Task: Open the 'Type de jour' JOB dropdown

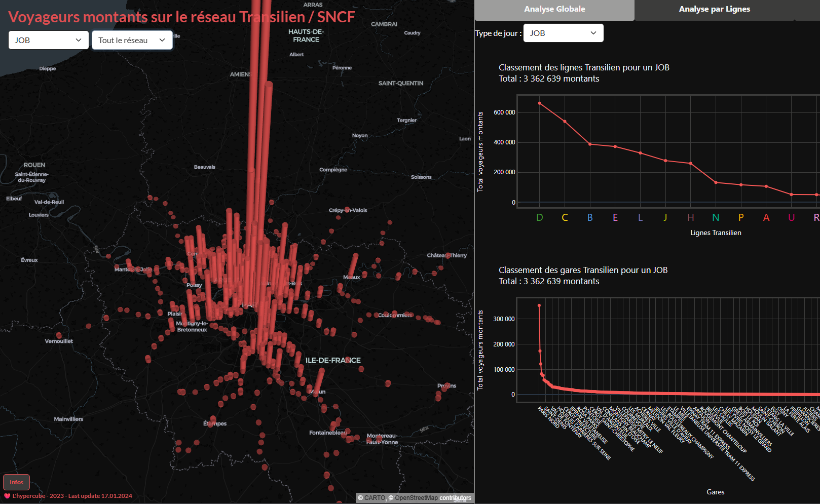Action: [x=563, y=33]
